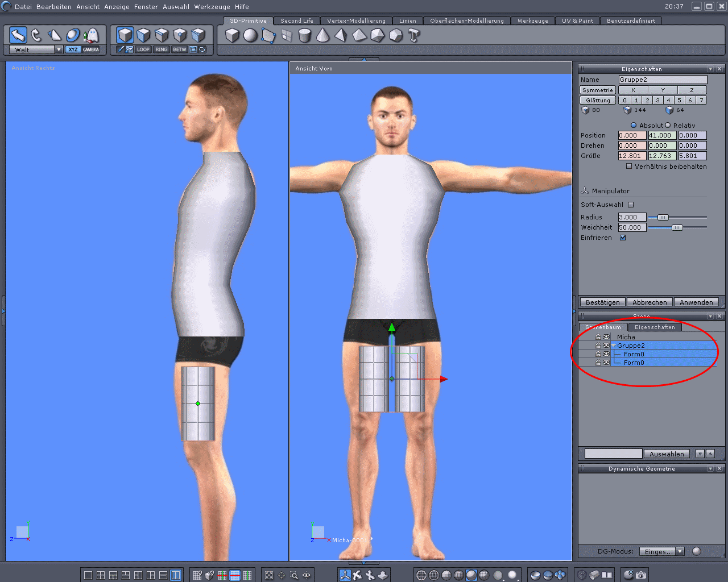The width and height of the screenshot is (728, 582).
Task: Choose the vertex selection mode cube
Action: (180, 35)
